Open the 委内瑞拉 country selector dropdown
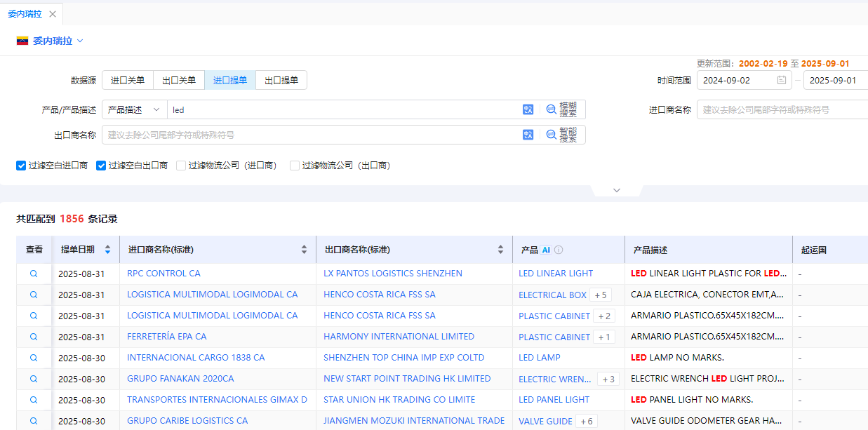 pos(81,41)
